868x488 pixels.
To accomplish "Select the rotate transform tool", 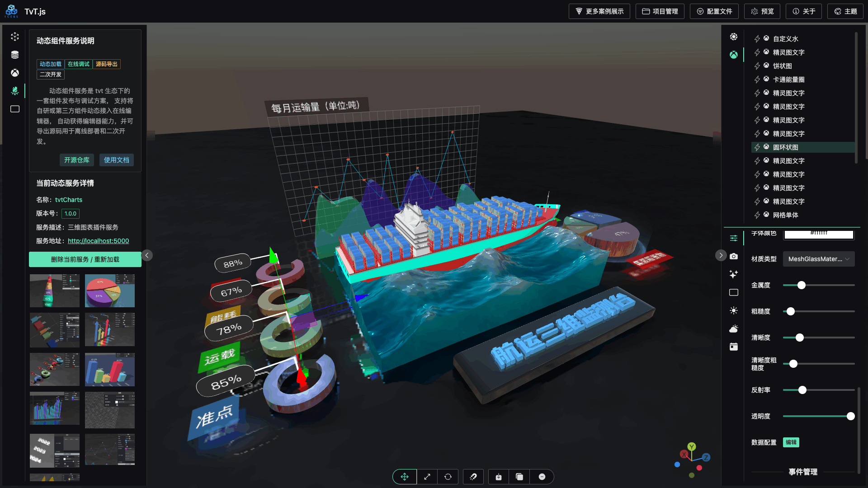I will [x=448, y=477].
